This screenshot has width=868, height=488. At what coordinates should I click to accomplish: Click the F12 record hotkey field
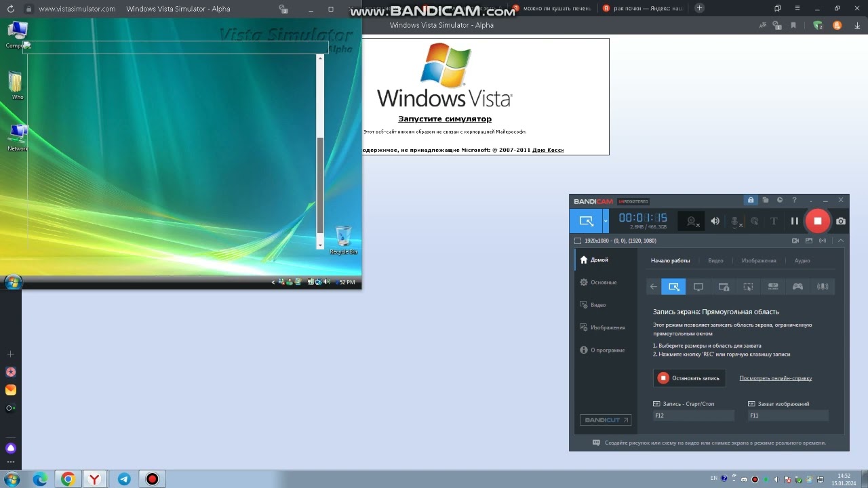tap(693, 415)
